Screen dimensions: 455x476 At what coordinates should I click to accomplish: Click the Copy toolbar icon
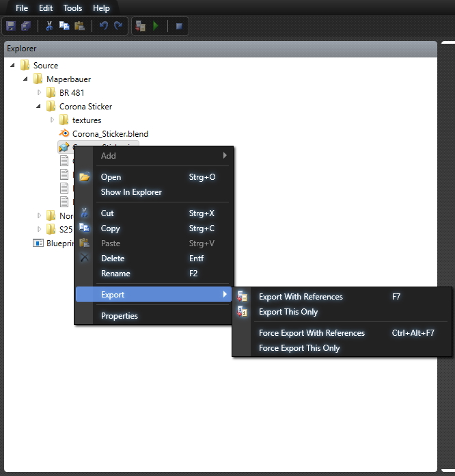point(64,26)
